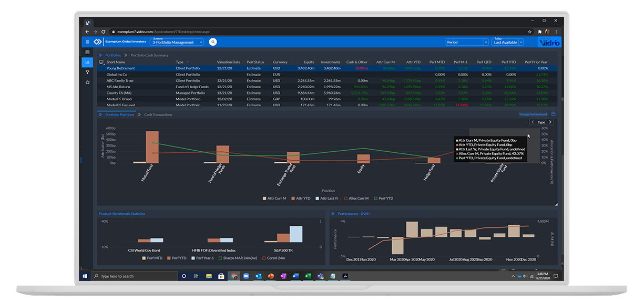Open the Windows Start menu
The width and height of the screenshot is (644, 302).
85,276
